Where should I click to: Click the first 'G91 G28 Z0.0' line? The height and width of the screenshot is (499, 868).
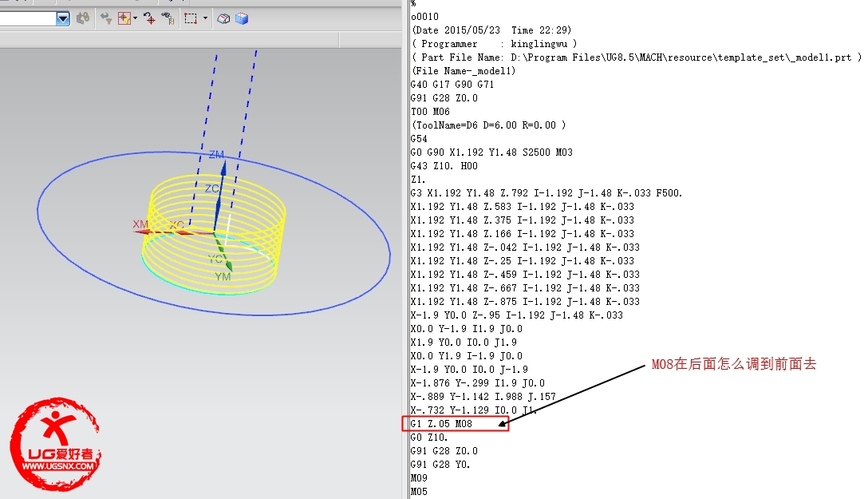444,98
